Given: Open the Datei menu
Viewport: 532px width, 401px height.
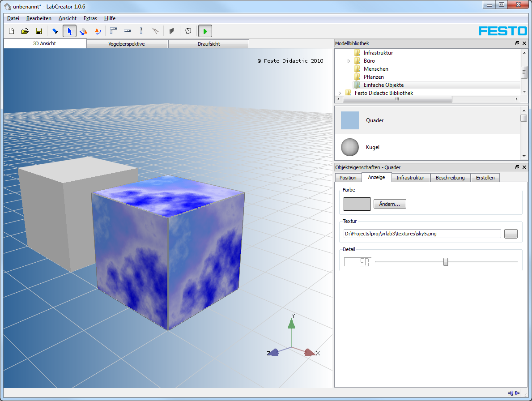Looking at the screenshot, I should pos(13,18).
